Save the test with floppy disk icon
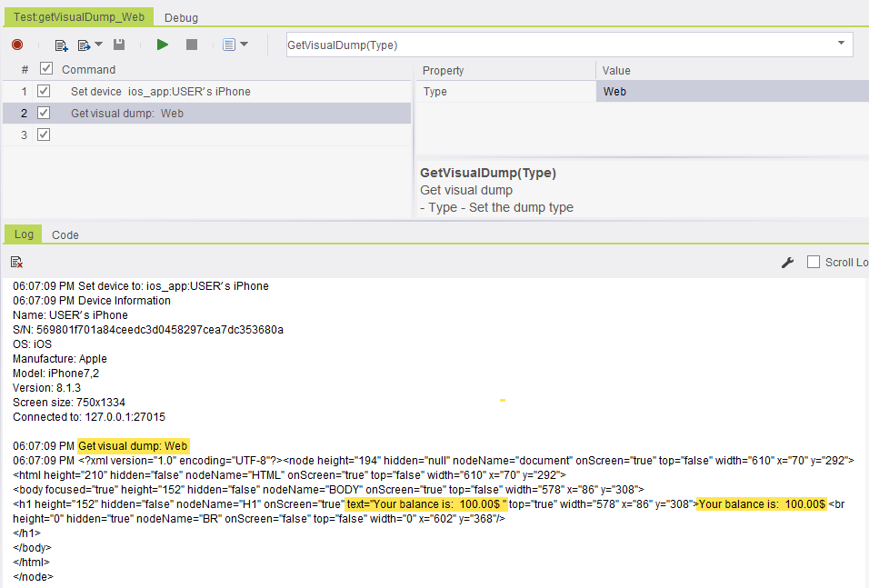The width and height of the screenshot is (869, 588). 119,45
